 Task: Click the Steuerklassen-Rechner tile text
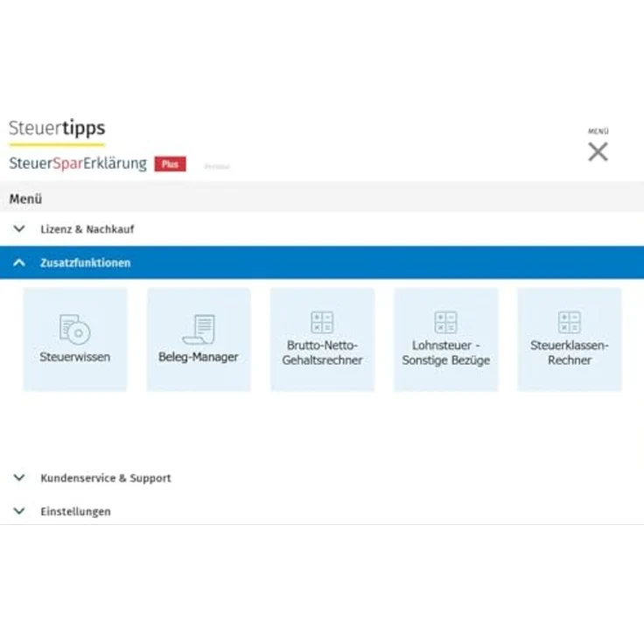(x=570, y=353)
